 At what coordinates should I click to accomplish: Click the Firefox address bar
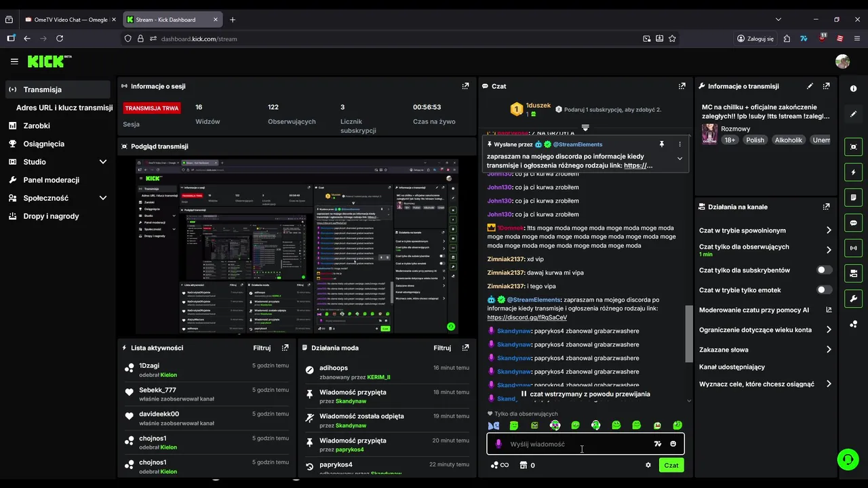coord(400,39)
